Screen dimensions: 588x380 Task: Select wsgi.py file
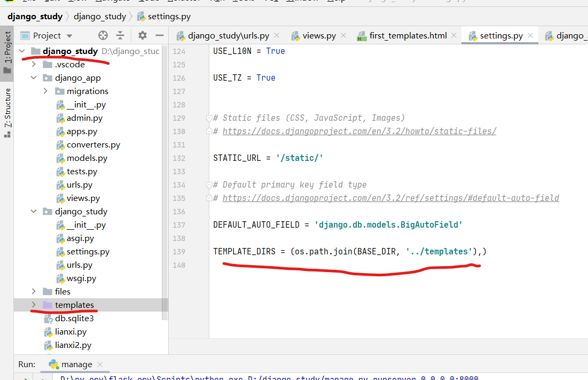(81, 278)
